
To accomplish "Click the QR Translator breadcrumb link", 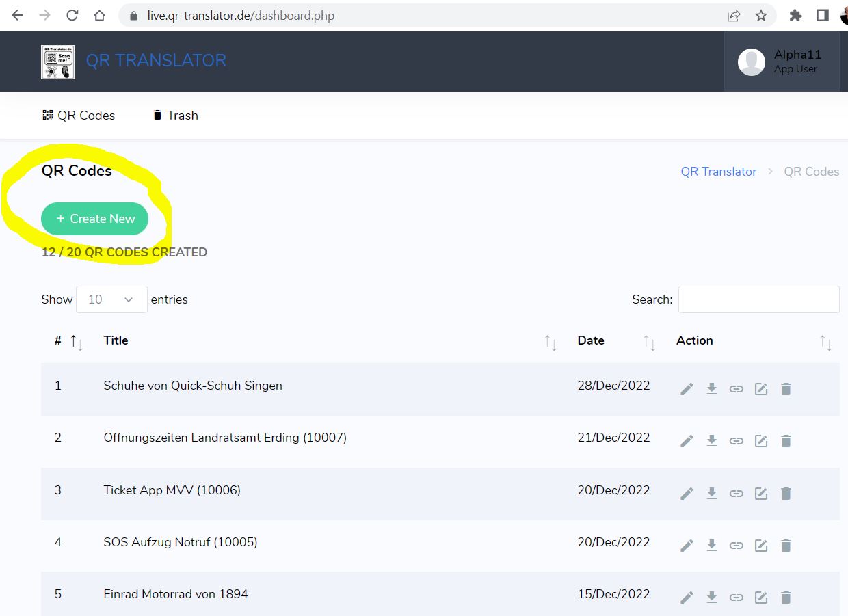I will (719, 172).
